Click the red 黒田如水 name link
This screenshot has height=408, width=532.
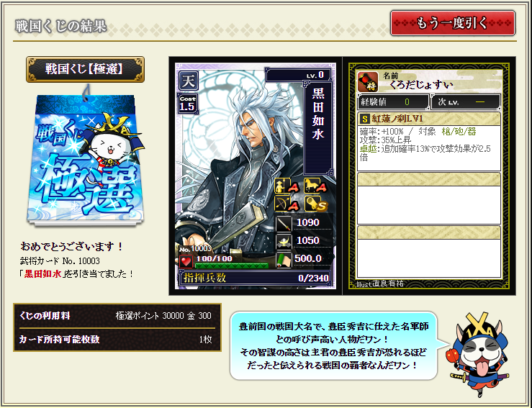42,273
